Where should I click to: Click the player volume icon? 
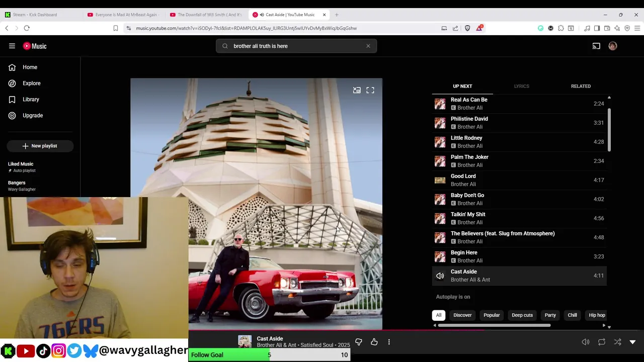pyautogui.click(x=586, y=342)
